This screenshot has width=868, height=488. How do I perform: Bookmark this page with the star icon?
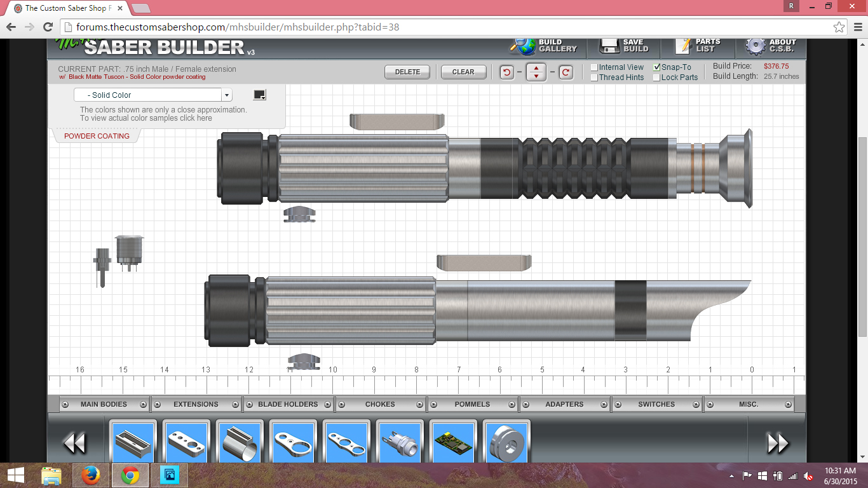pyautogui.click(x=839, y=27)
